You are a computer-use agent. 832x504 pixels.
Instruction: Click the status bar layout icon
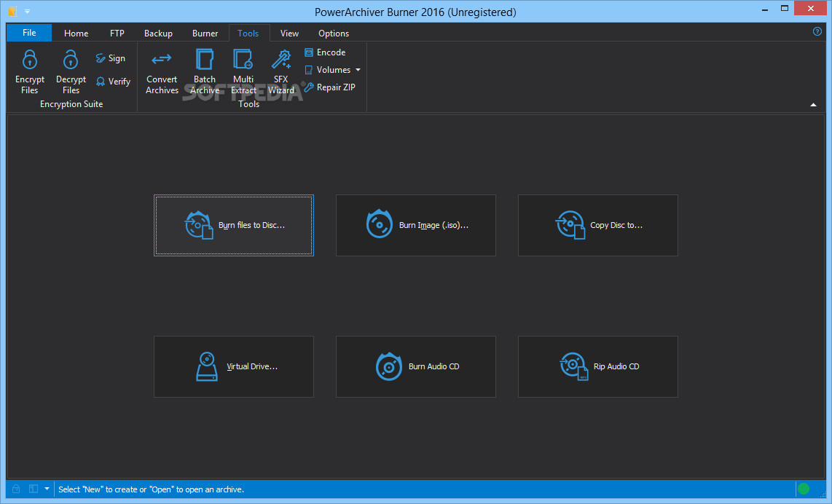pos(34,489)
